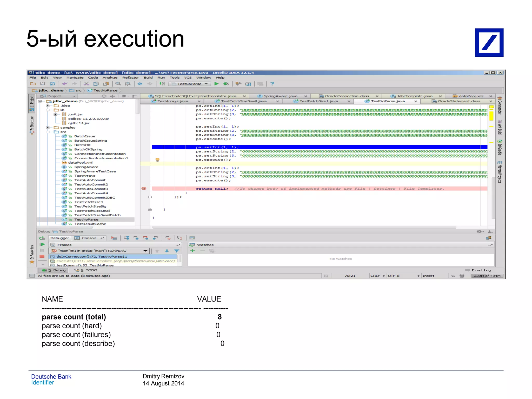Switch to TestArrays.java tab
The width and height of the screenshot is (532, 399).
click(172, 101)
